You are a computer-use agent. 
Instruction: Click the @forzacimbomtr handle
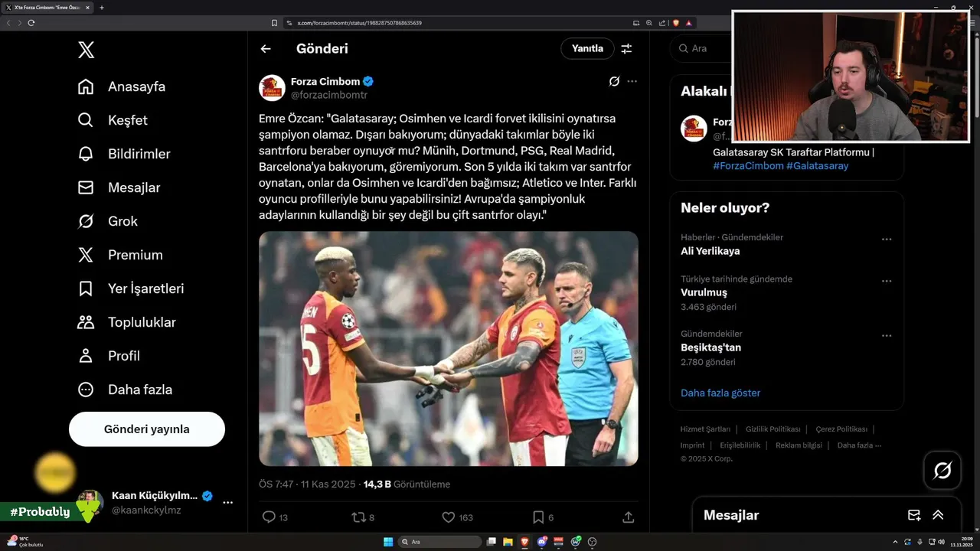point(329,95)
